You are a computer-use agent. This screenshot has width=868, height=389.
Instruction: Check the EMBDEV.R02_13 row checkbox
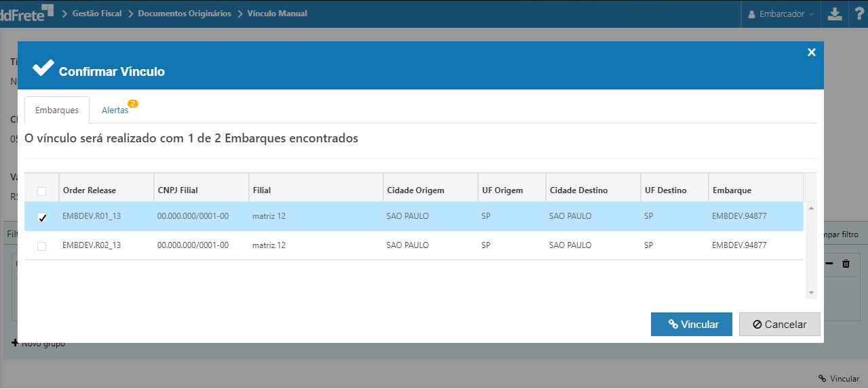pos(42,246)
